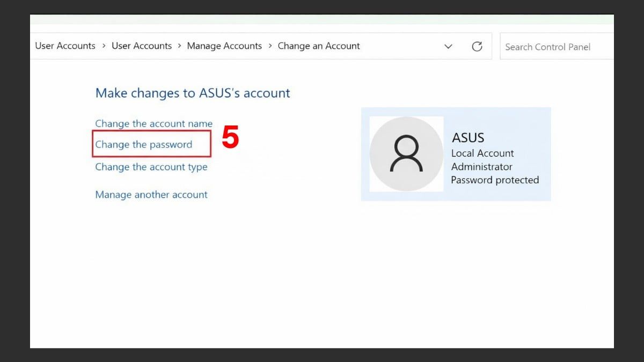Viewport: 644px width, 362px height.
Task: Open Change the account name
Action: point(153,123)
